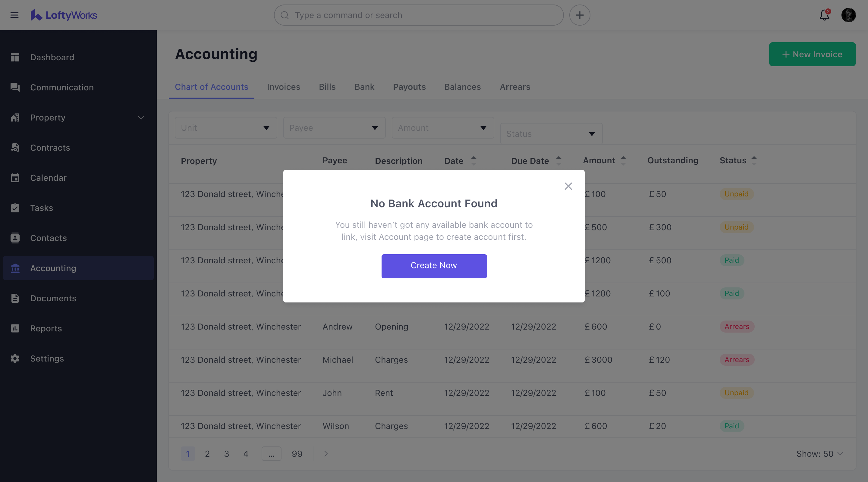
Task: Open Reports using its chart icon
Action: tap(15, 328)
